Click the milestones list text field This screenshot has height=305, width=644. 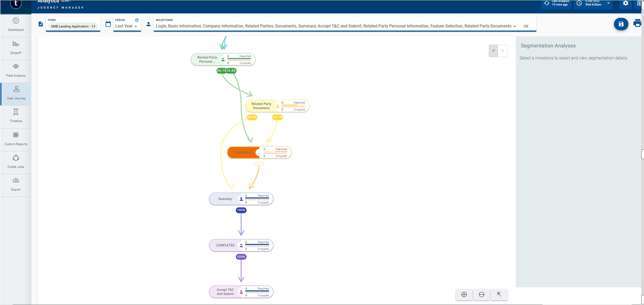click(x=334, y=26)
